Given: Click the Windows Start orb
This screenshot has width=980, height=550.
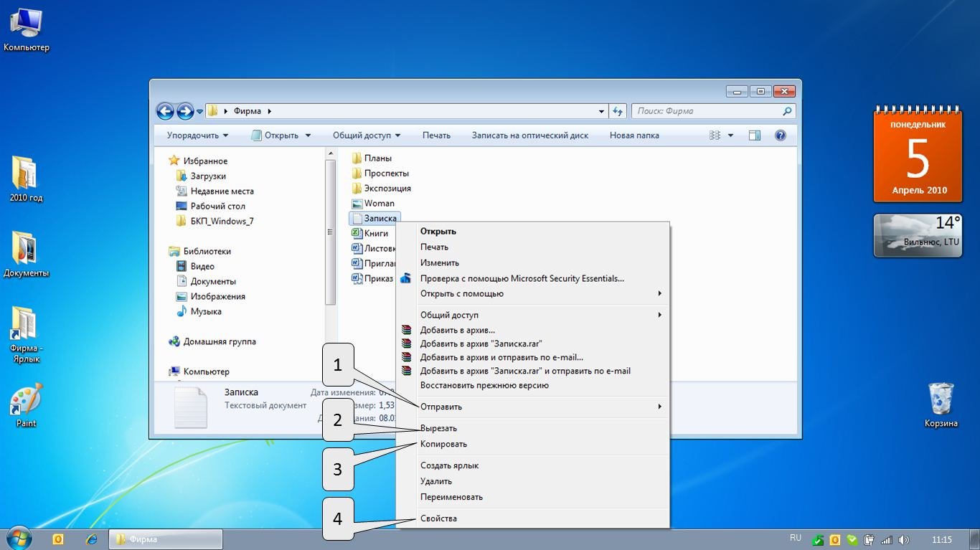Looking at the screenshot, I should point(19,539).
